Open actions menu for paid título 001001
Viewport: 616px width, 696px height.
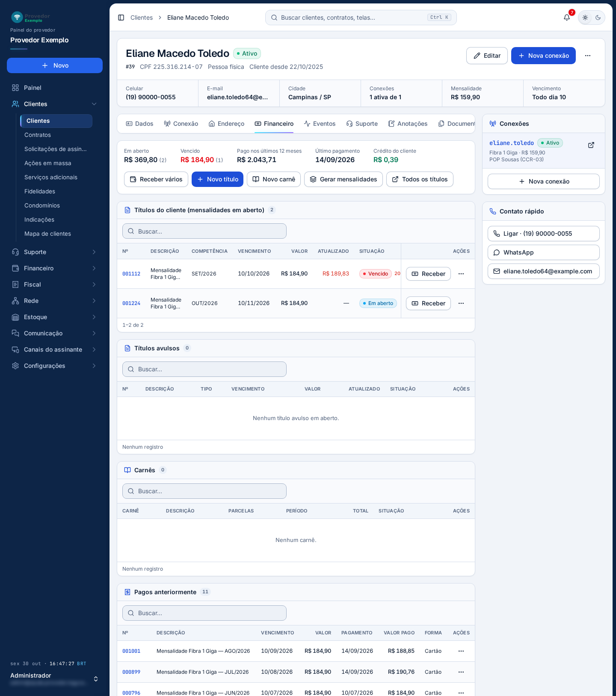pyautogui.click(x=461, y=651)
